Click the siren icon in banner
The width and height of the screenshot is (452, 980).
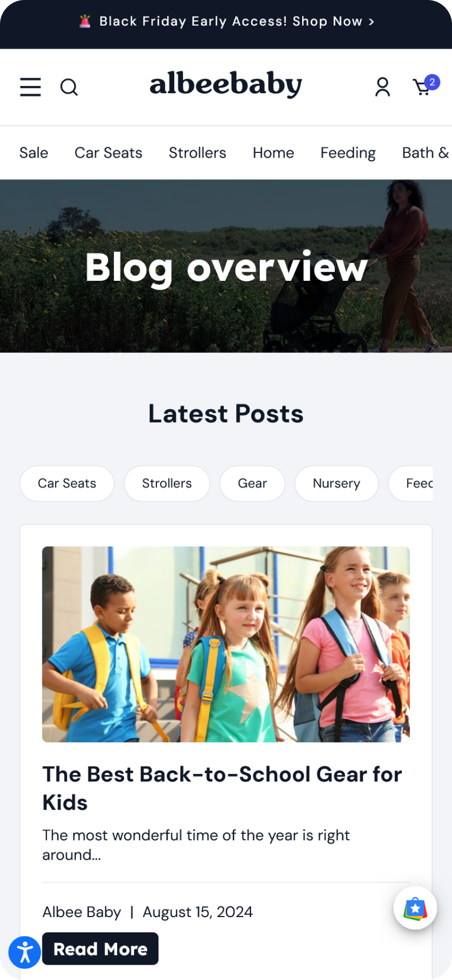pos(85,21)
